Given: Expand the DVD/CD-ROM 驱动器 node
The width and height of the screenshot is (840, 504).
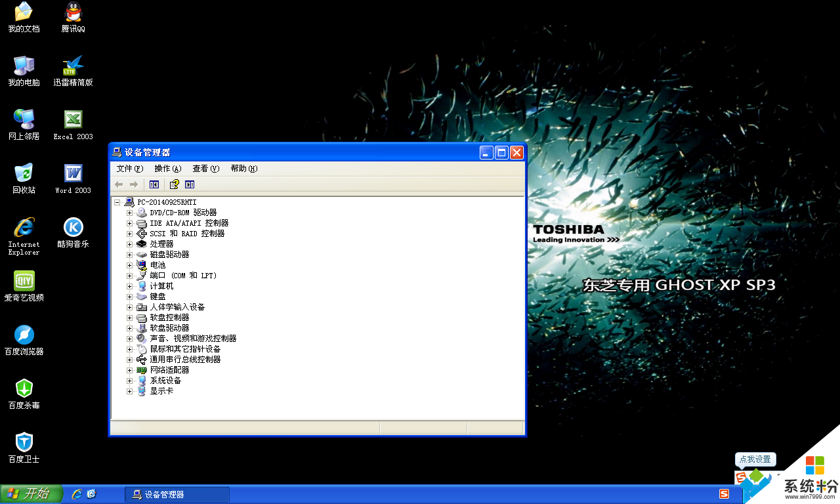Looking at the screenshot, I should click(x=130, y=213).
